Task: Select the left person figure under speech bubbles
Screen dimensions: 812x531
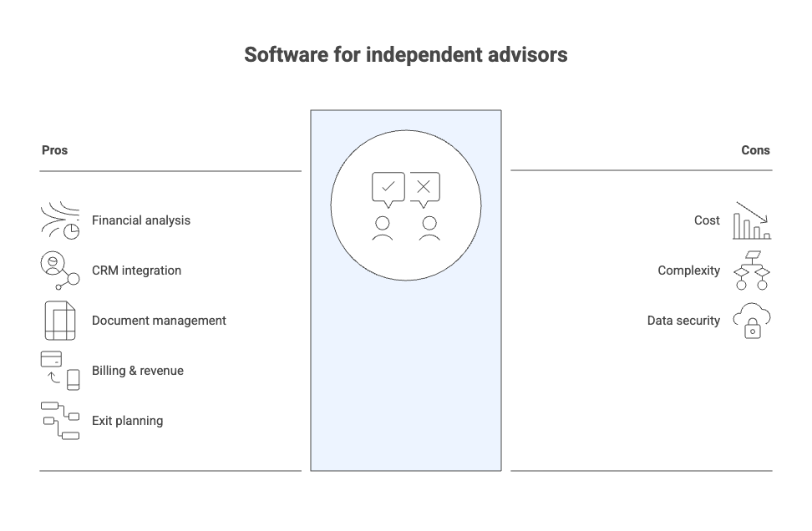Action: (383, 225)
